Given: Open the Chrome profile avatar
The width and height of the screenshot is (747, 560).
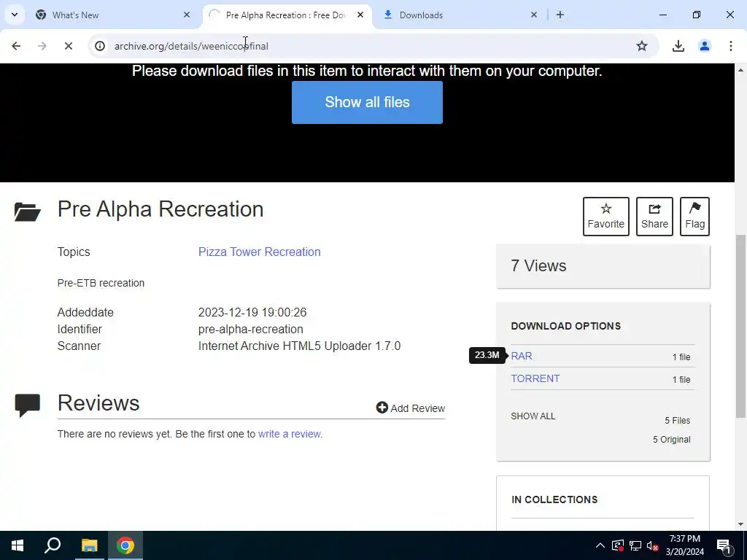Looking at the screenshot, I should tap(704, 46).
